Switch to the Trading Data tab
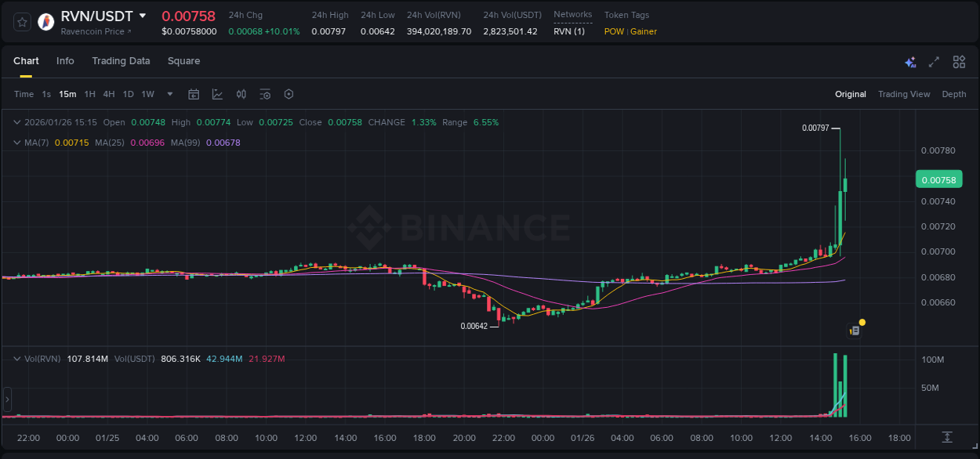Screen dimensions: 980x459 tap(121, 61)
